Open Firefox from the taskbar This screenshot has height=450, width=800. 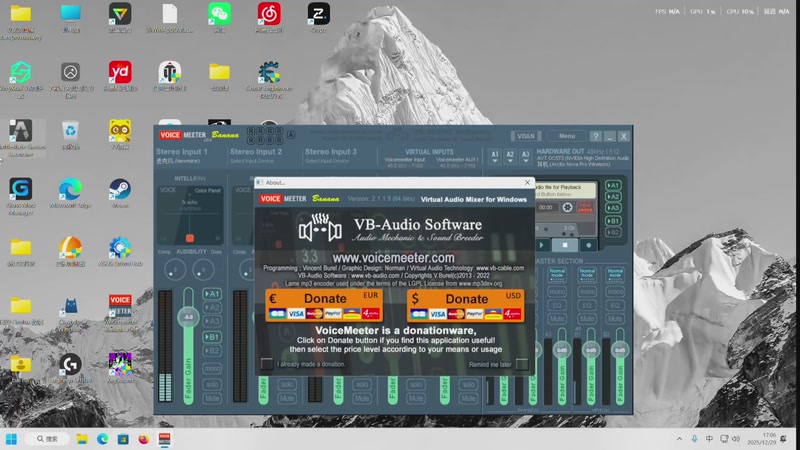pyautogui.click(x=143, y=439)
